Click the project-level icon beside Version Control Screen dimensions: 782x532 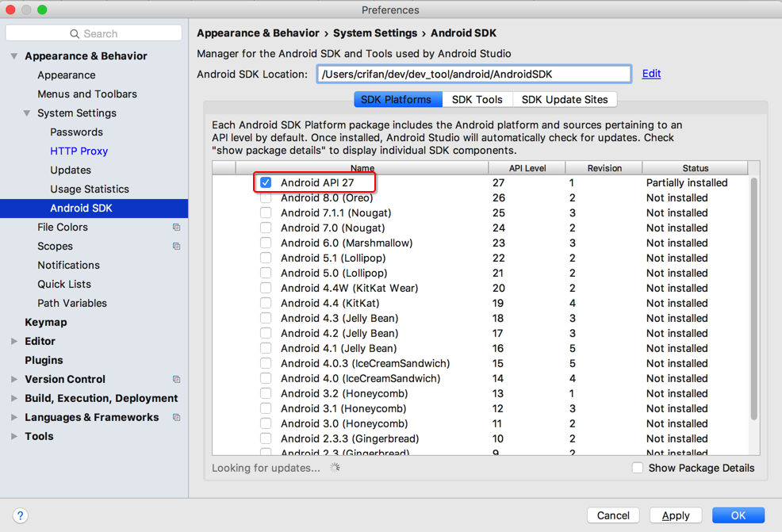(x=177, y=380)
